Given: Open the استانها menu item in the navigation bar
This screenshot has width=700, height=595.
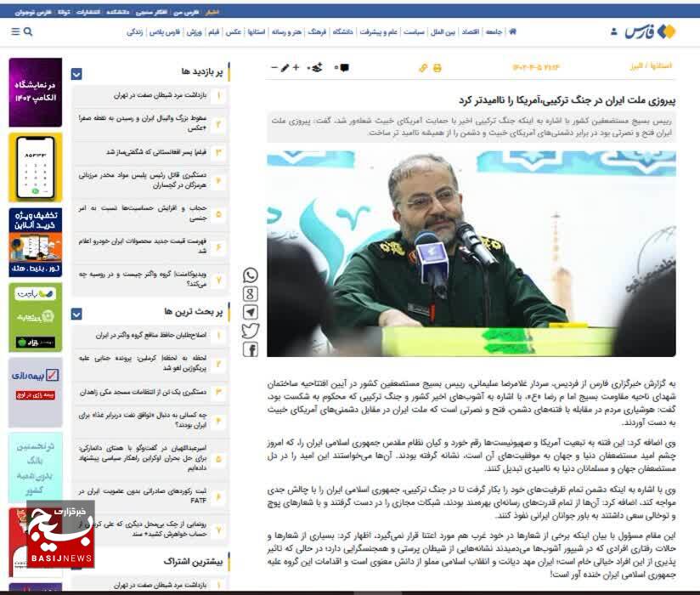Looking at the screenshot, I should click(x=257, y=31).
